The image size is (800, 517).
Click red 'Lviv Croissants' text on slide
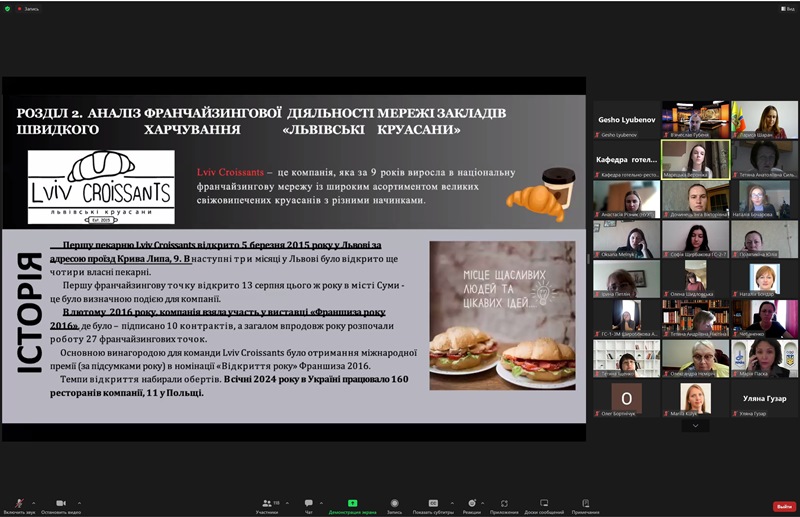pos(230,173)
